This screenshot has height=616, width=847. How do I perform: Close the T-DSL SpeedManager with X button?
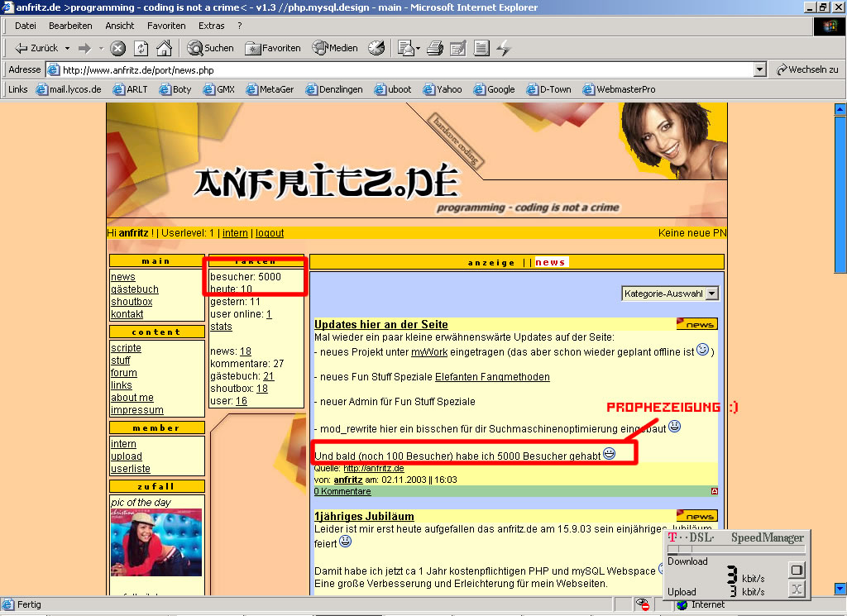point(797,589)
